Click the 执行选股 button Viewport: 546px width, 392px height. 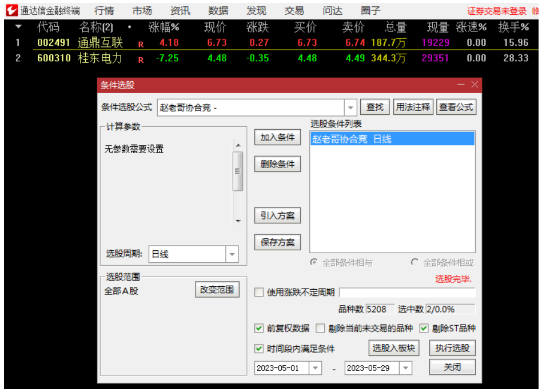pos(452,348)
